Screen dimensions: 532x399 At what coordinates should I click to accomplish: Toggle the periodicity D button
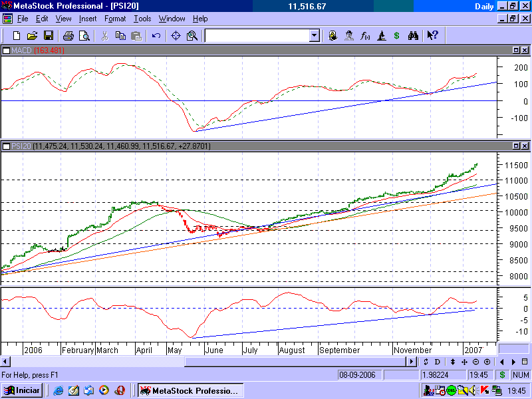click(x=438, y=362)
